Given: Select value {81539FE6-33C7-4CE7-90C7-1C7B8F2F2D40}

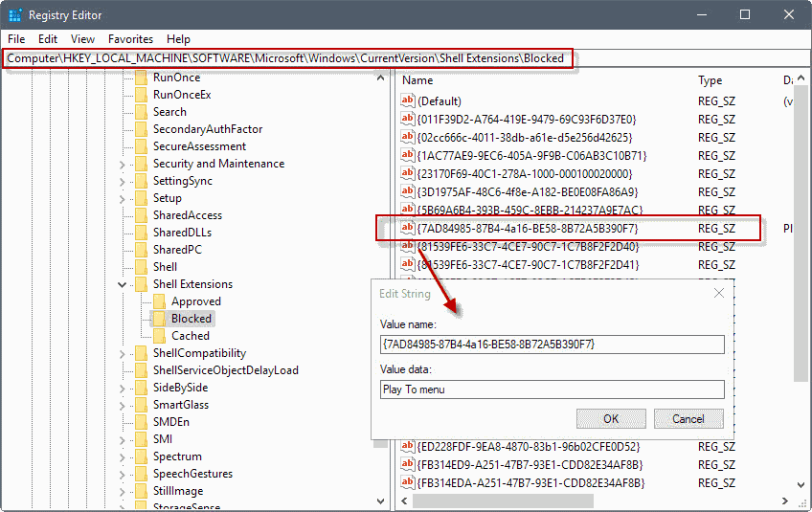Looking at the screenshot, I should [528, 246].
